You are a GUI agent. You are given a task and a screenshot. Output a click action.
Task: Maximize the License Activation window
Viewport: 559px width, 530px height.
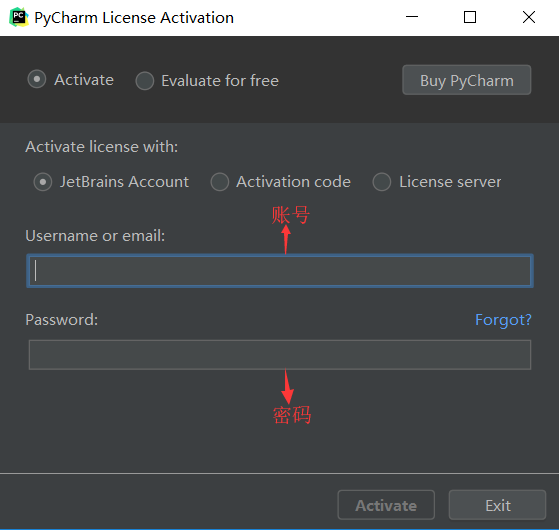[470, 17]
